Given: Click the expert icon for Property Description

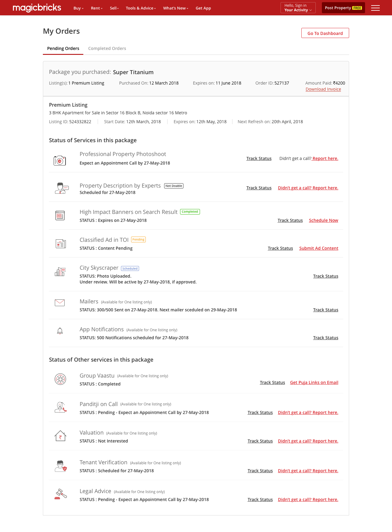Looking at the screenshot, I should (62, 188).
